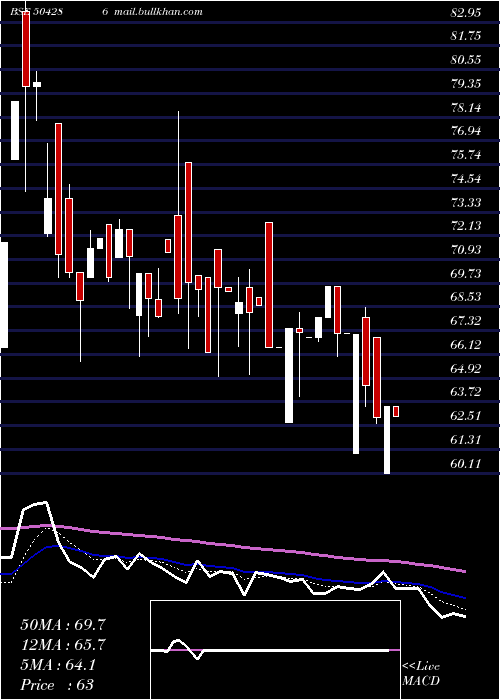
Task: Click the 69.73 price axis label
Action: coord(466,274)
